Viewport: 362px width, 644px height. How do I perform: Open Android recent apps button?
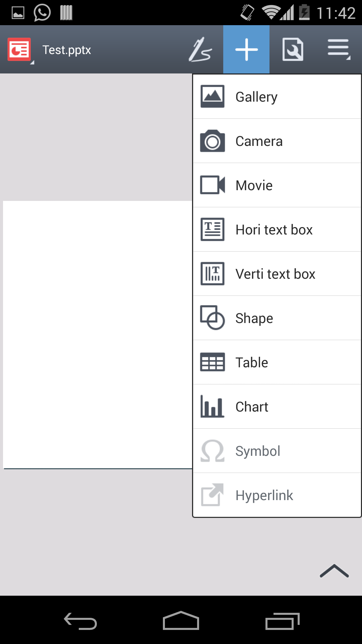[282, 621]
